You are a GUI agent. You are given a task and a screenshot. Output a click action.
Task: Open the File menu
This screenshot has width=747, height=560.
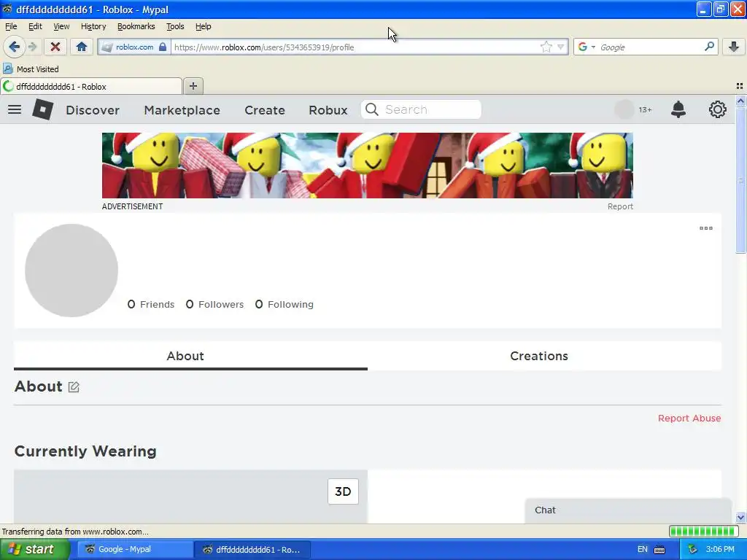11,26
